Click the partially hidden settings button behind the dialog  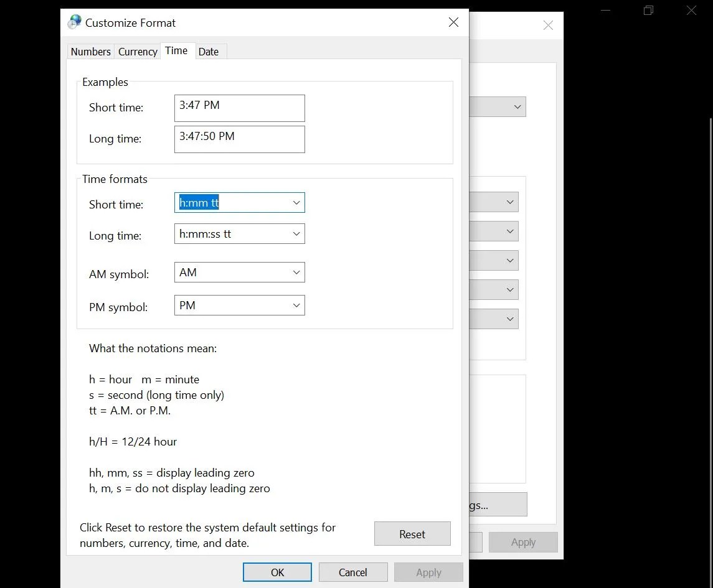(495, 504)
